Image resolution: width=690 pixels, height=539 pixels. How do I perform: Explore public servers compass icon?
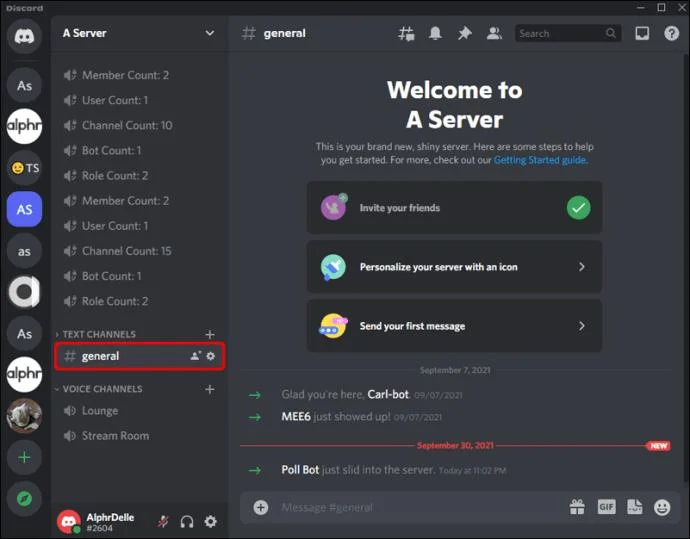(24, 499)
